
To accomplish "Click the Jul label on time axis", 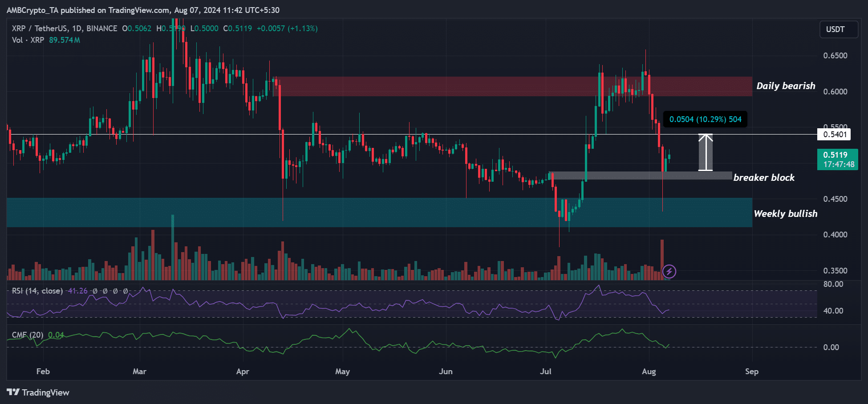I will coord(545,371).
